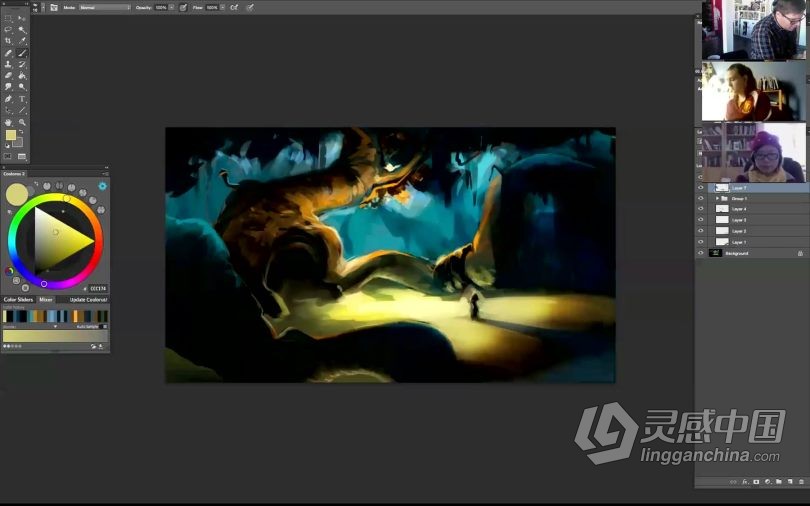810x506 pixels.
Task: Select the Hand tool
Action: coord(8,122)
